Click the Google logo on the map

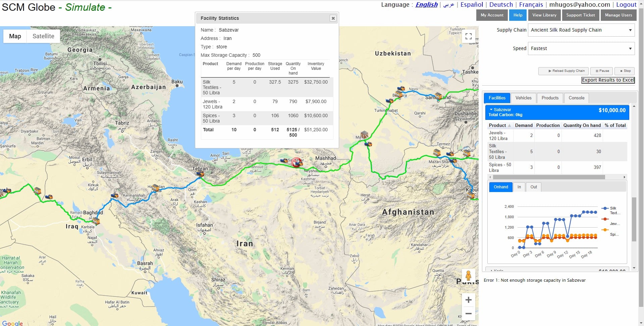(12, 323)
